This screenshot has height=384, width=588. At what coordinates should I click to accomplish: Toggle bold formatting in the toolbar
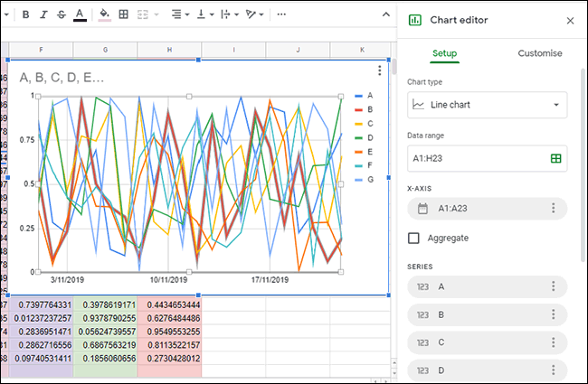(x=26, y=14)
